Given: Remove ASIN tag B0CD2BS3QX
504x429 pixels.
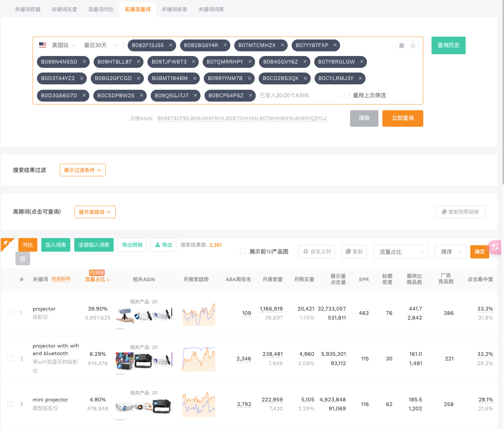Looking at the screenshot, I should tap(305, 78).
